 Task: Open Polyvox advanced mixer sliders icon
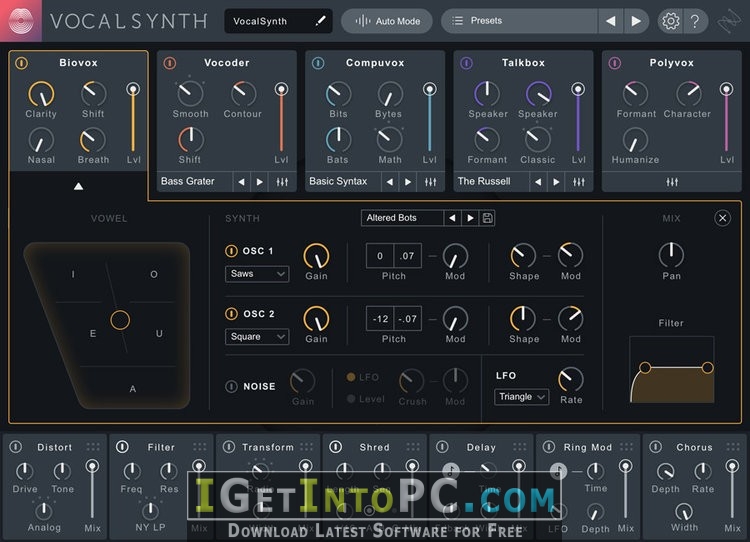tap(672, 182)
